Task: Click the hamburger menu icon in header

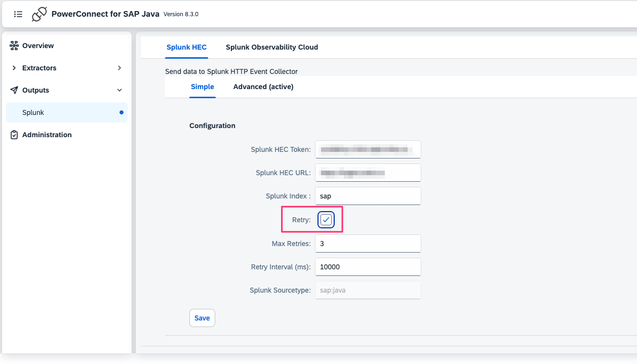Action: pos(18,14)
